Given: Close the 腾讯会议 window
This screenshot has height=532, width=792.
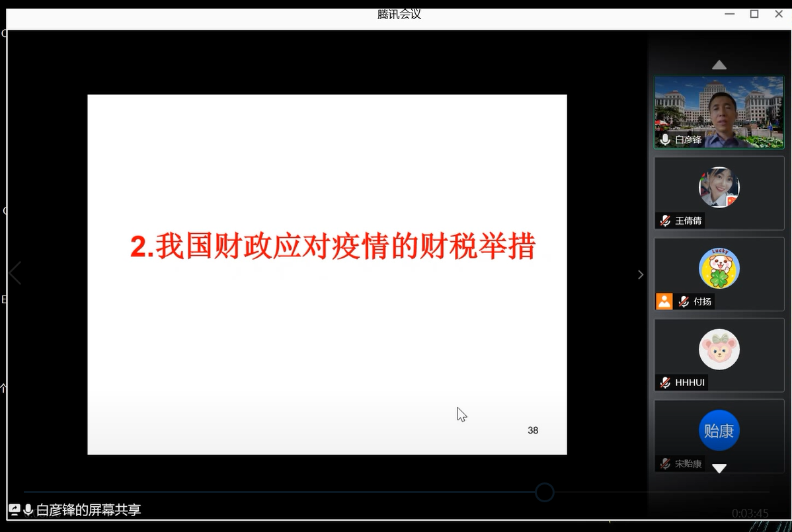Looking at the screenshot, I should 779,14.
